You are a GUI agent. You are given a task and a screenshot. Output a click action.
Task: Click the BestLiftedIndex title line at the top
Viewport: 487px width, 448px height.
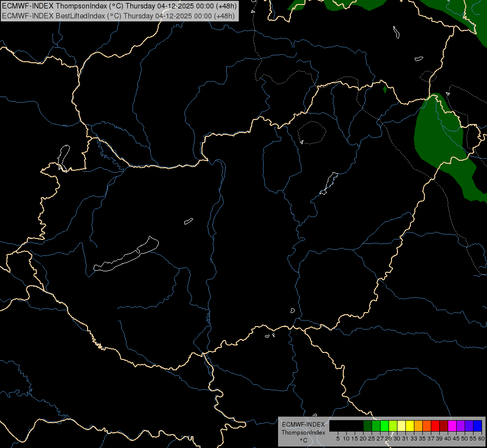118,16
